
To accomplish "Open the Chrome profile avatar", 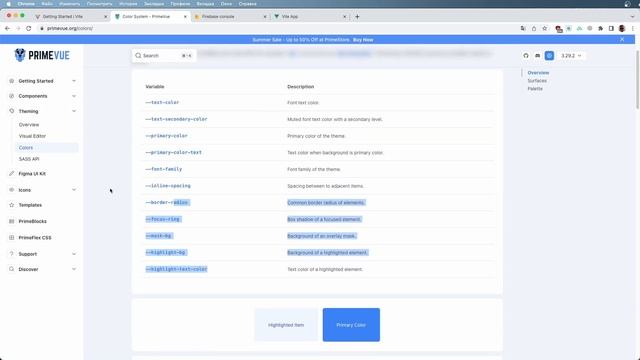I will [x=622, y=28].
